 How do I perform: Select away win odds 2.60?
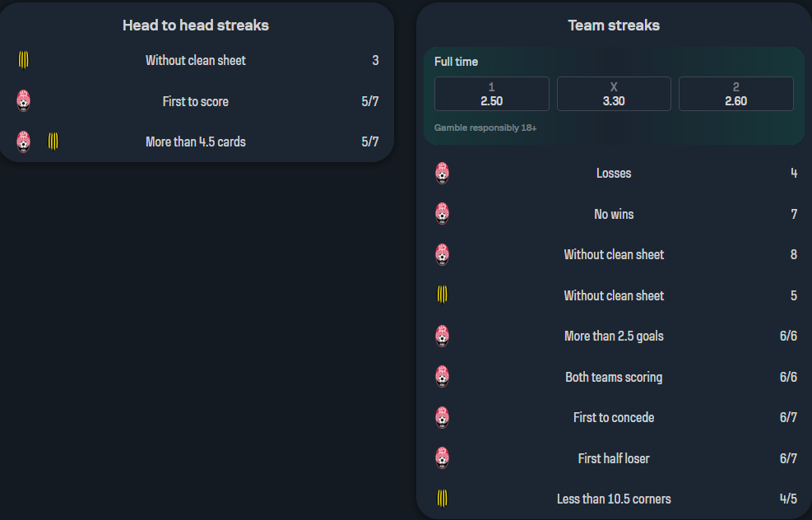pyautogui.click(x=735, y=94)
